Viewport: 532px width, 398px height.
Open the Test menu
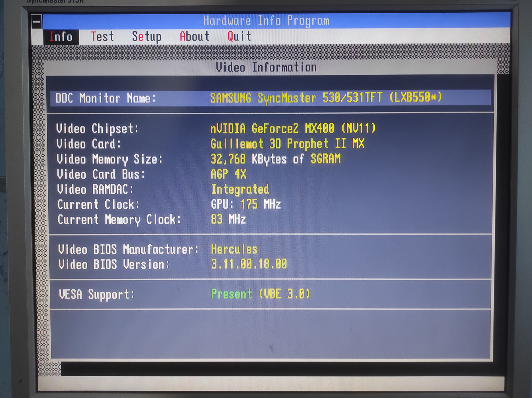point(102,37)
